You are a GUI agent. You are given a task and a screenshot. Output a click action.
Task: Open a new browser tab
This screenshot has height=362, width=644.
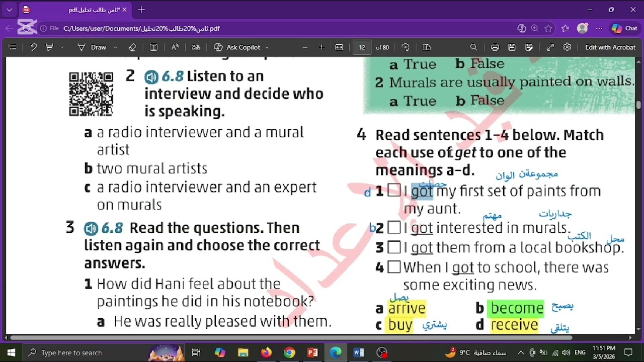pos(141,10)
